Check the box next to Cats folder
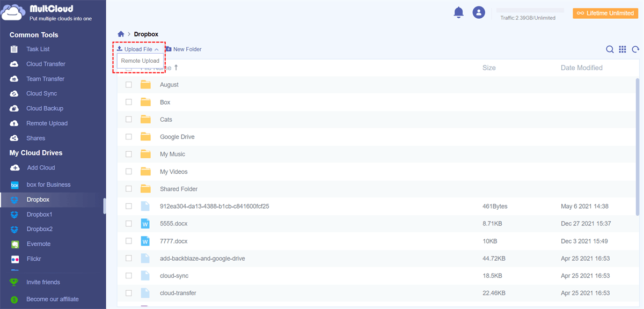The width and height of the screenshot is (644, 309). pos(129,120)
